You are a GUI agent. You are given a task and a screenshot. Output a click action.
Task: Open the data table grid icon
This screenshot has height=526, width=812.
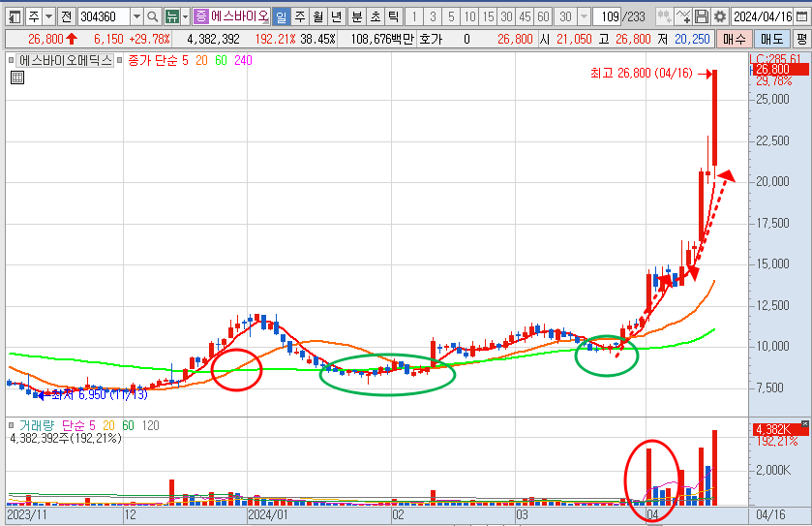(17, 77)
